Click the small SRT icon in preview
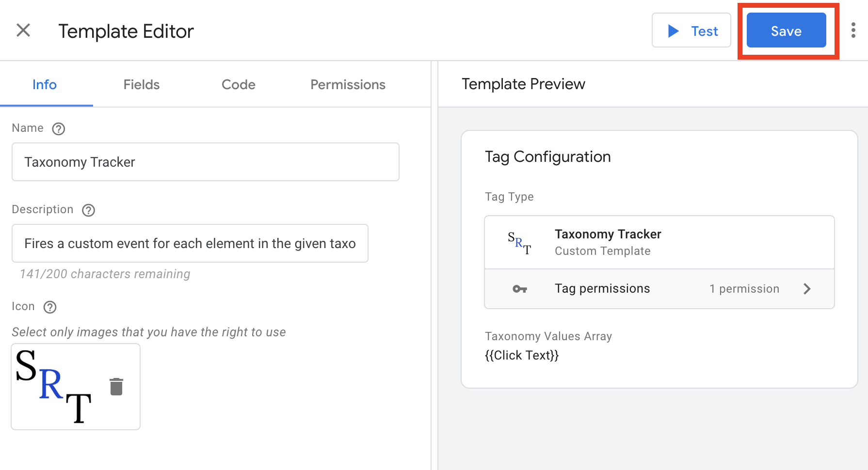This screenshot has height=470, width=868. tap(519, 243)
